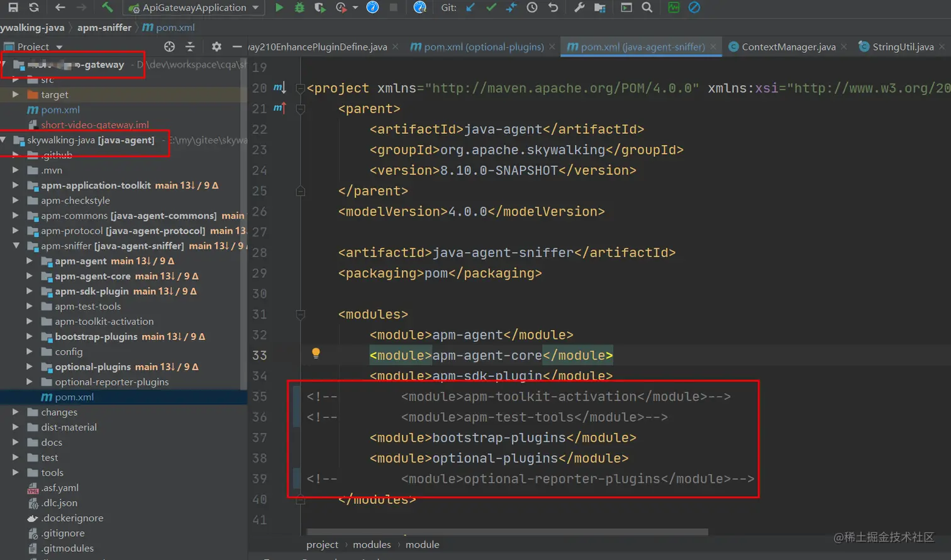The image size is (951, 560).
Task: Place cursor on apm-agent-core module line
Action: tap(491, 356)
